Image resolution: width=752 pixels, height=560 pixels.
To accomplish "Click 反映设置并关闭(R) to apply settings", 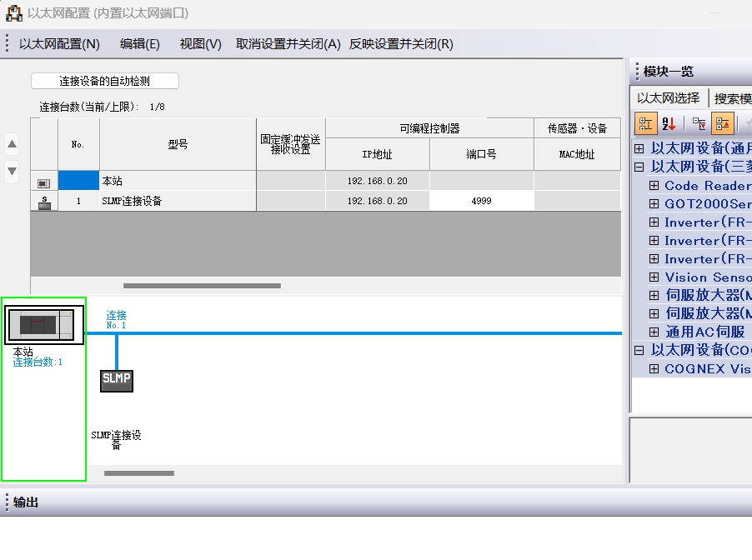I will pos(401,44).
